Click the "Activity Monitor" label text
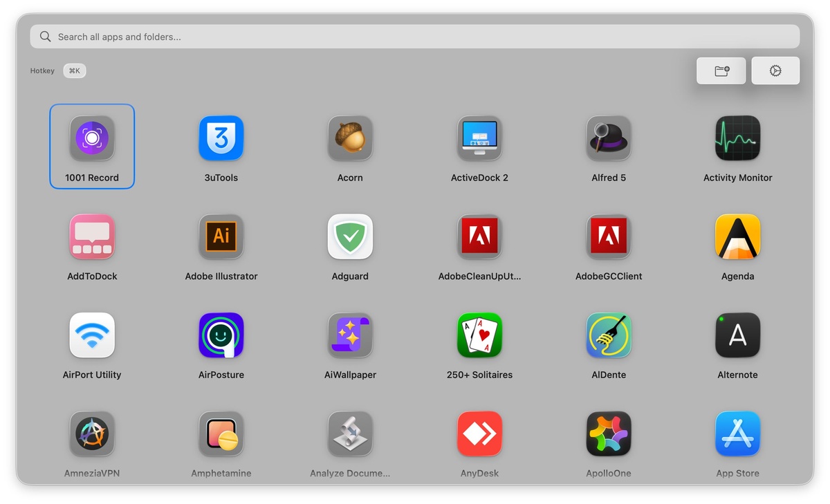This screenshot has height=504, width=830. click(x=738, y=178)
